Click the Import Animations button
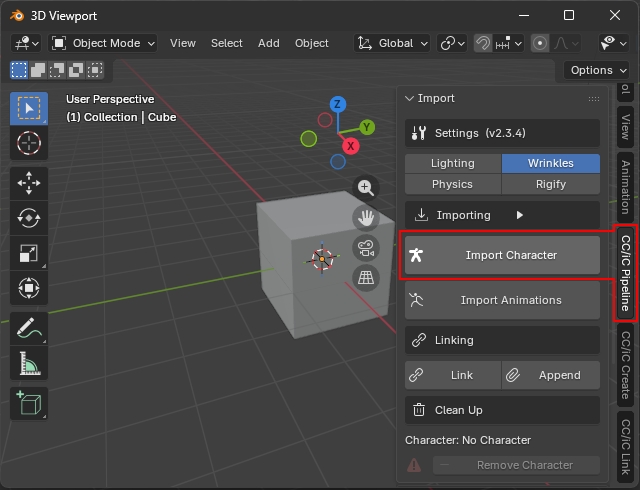The width and height of the screenshot is (640, 490). [x=502, y=300]
